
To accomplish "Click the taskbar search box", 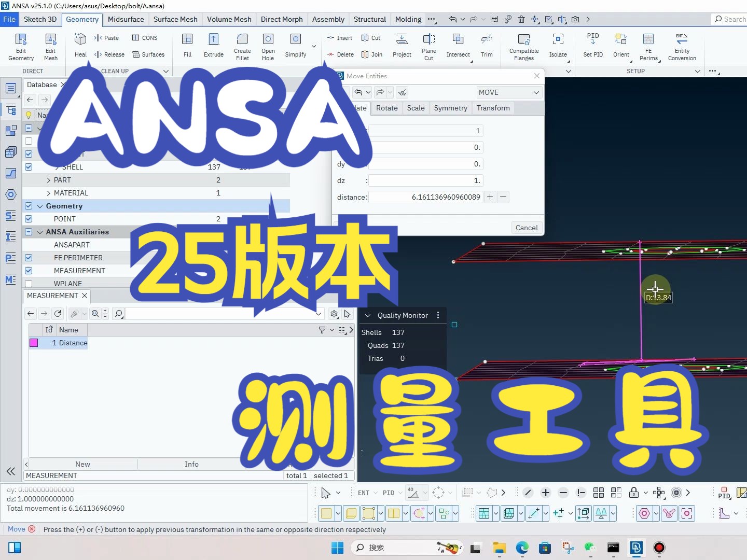I will tap(407, 548).
